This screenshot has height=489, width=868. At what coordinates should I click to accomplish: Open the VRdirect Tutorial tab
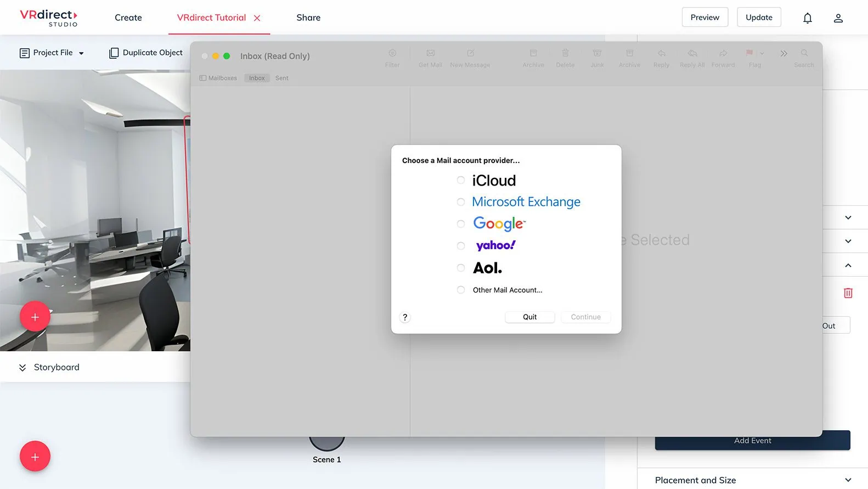point(211,18)
